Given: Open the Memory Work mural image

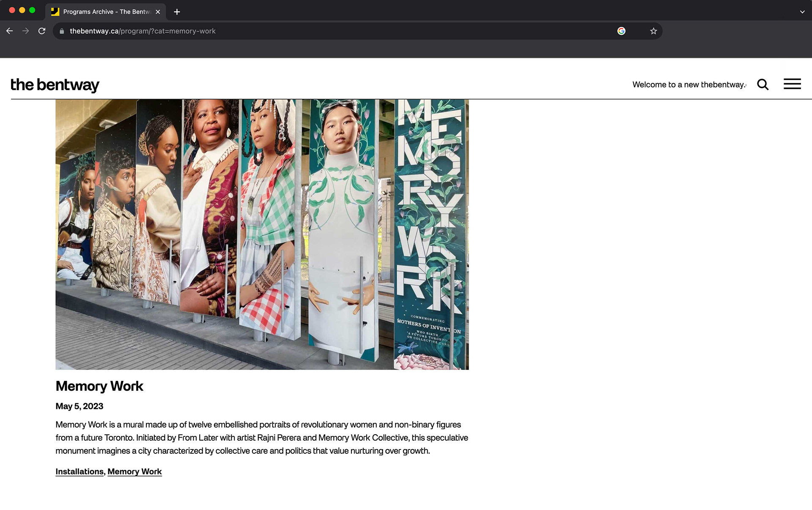Looking at the screenshot, I should tap(262, 234).
